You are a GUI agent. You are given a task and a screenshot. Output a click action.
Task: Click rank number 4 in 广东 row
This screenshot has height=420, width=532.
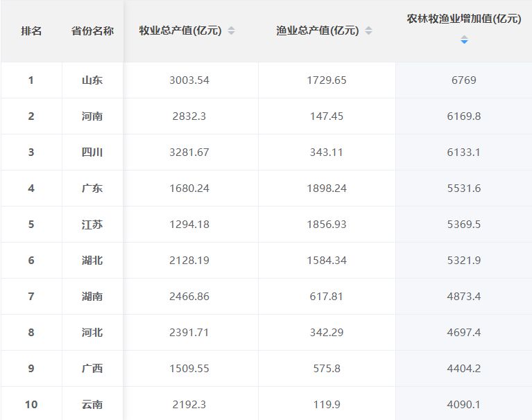31,188
